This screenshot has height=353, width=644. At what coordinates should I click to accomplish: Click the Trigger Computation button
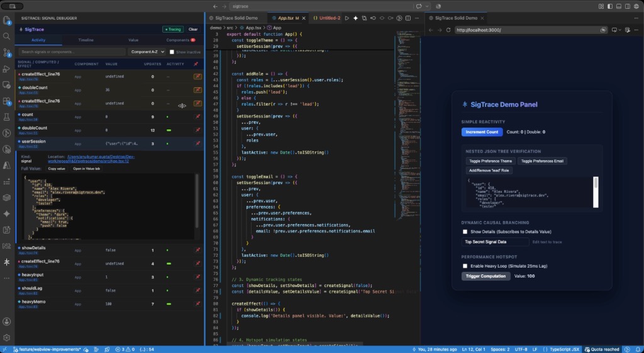click(486, 276)
